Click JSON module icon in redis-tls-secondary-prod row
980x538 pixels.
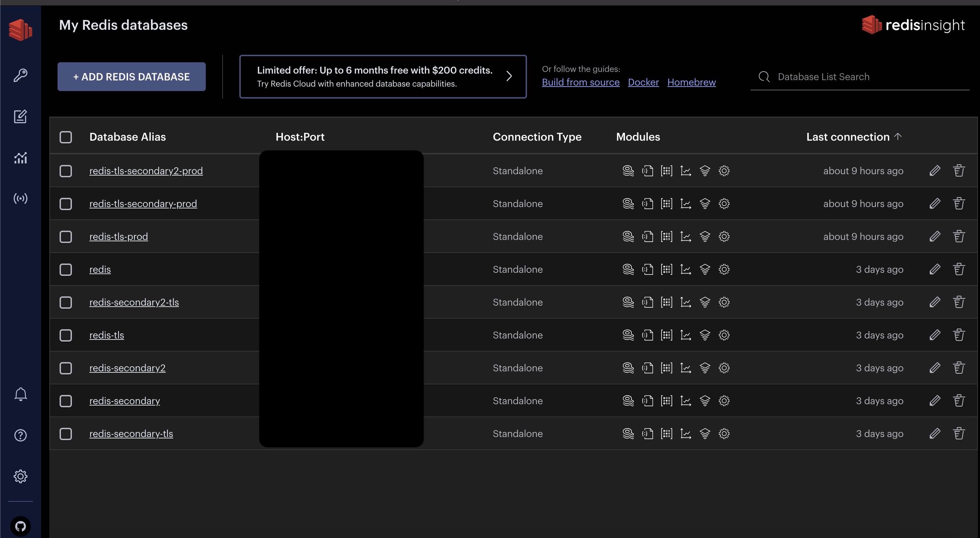[x=648, y=204]
